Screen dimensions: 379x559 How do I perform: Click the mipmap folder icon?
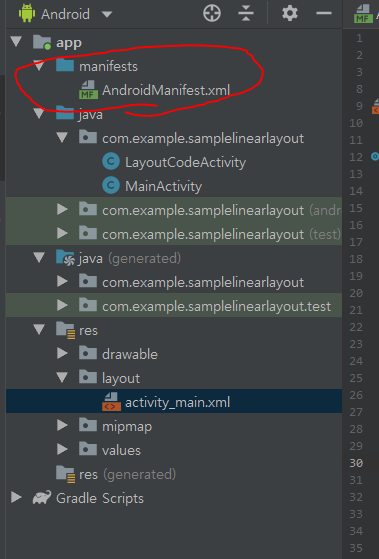pyautogui.click(x=88, y=425)
